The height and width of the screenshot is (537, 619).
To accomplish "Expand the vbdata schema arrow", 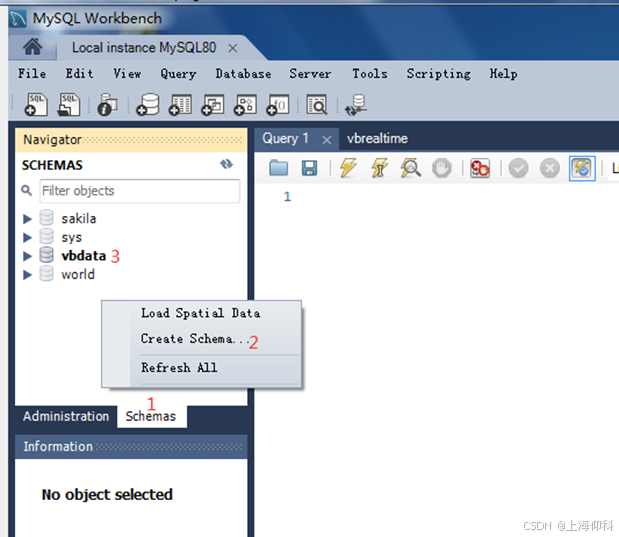I will [27, 256].
